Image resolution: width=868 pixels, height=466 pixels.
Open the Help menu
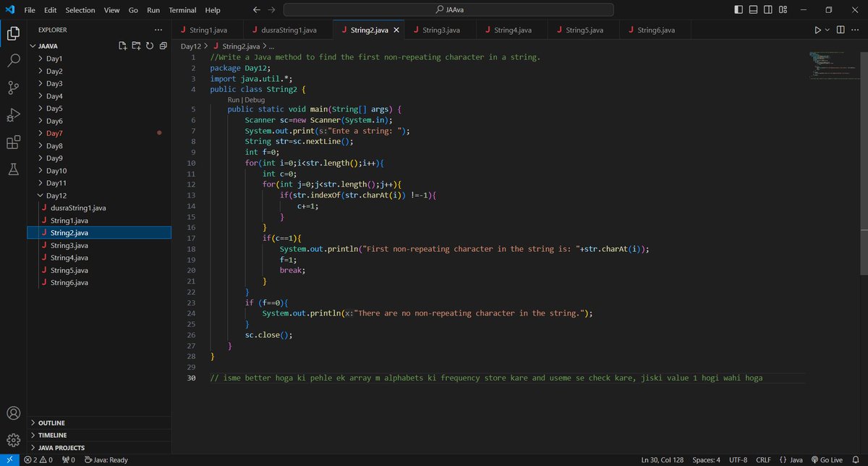[213, 10]
